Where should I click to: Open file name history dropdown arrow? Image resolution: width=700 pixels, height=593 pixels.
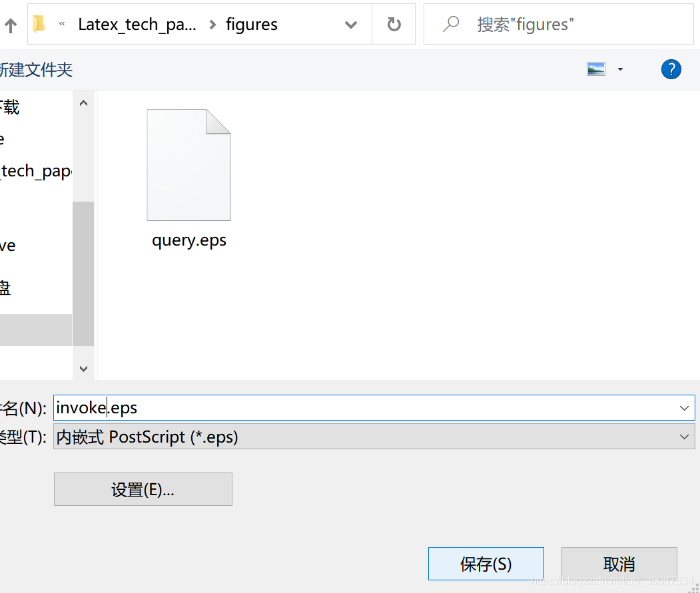pos(684,408)
